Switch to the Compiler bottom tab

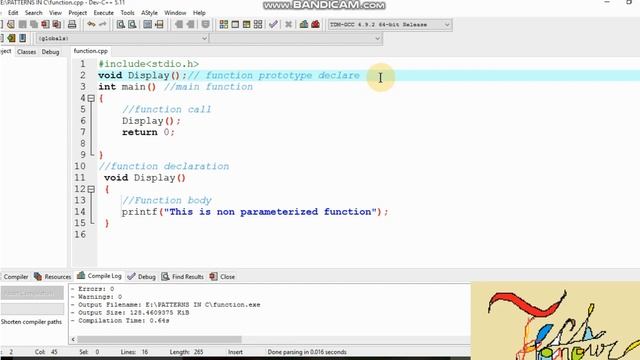(16, 277)
